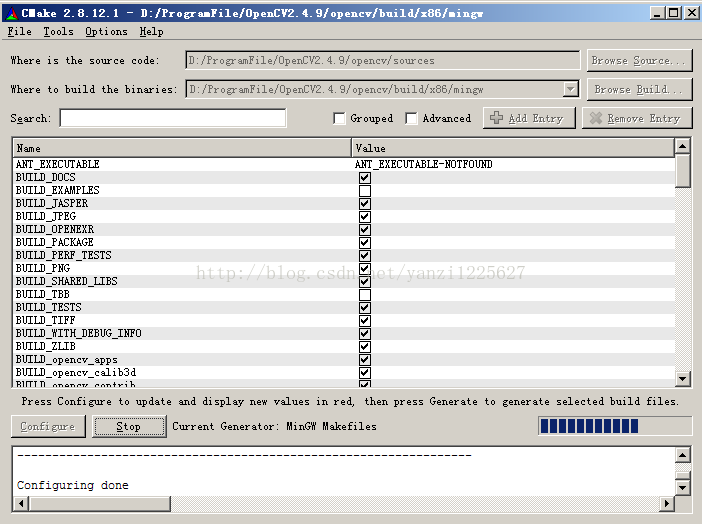This screenshot has height=524, width=702.
Task: Uncheck the BUILD_DOCS checkbox
Action: tap(365, 177)
